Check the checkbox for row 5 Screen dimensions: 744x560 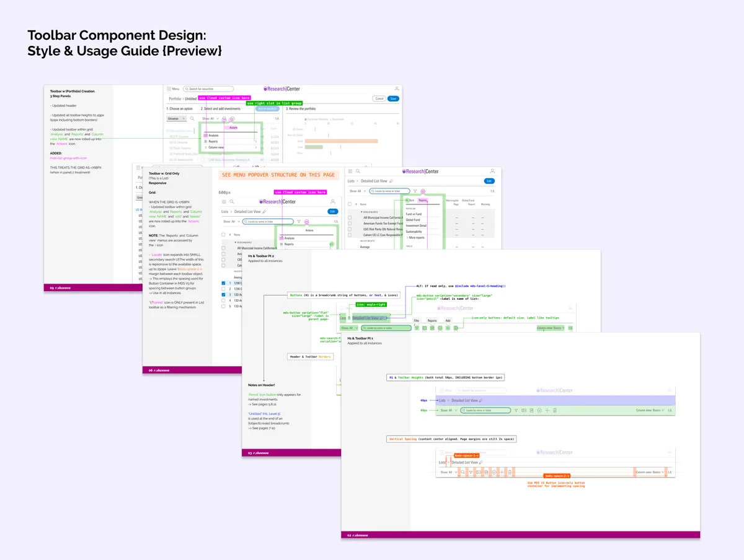point(224,306)
